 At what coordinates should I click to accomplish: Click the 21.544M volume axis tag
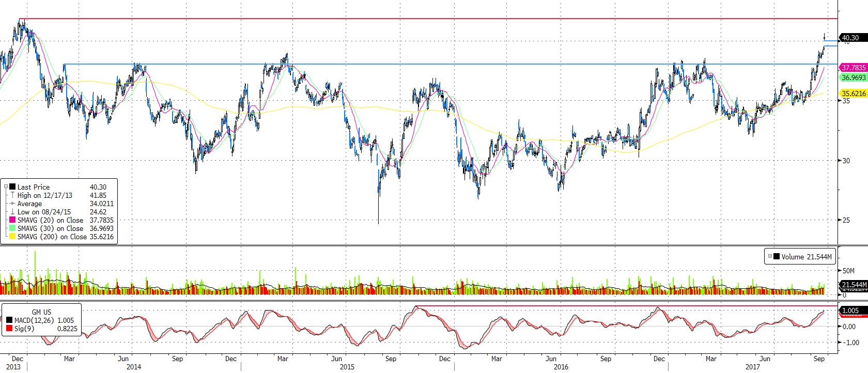854,285
